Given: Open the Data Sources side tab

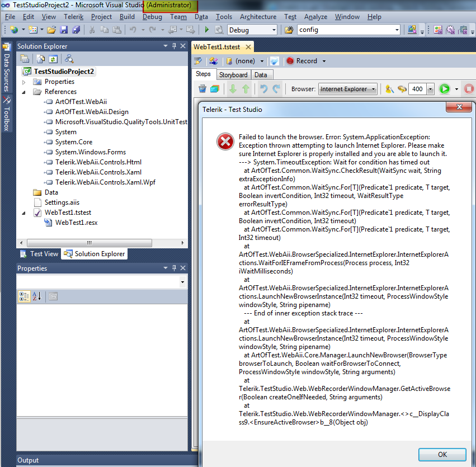Looking at the screenshot, I should (7, 68).
